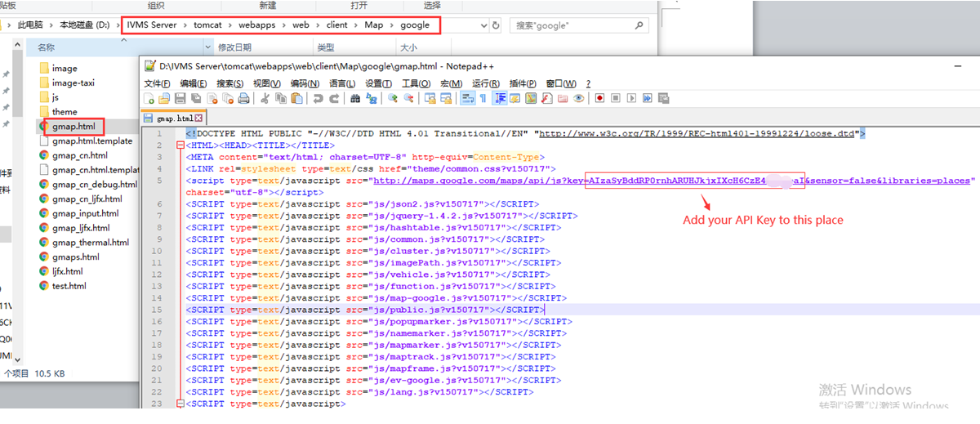Click Run Macro Multiple Times icon
This screenshot has width=980, height=424.
coord(646,98)
